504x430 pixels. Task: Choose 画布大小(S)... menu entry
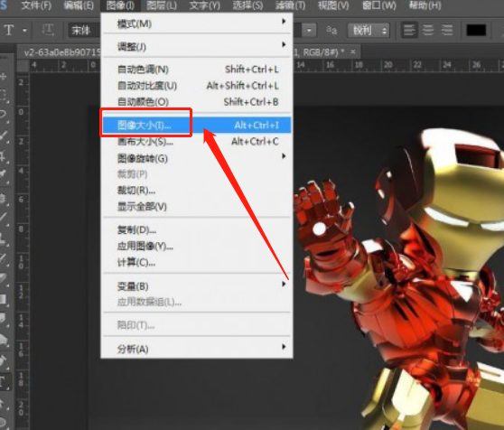[x=196, y=142]
